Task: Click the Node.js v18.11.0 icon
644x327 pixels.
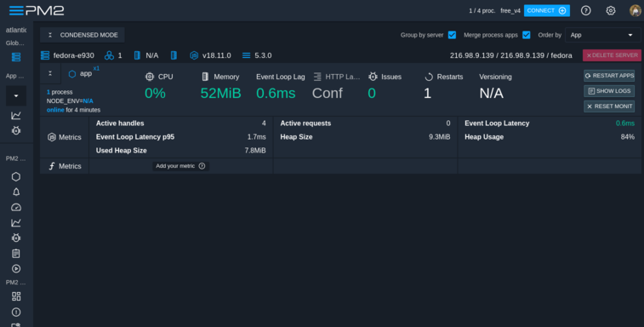Action: (194, 55)
